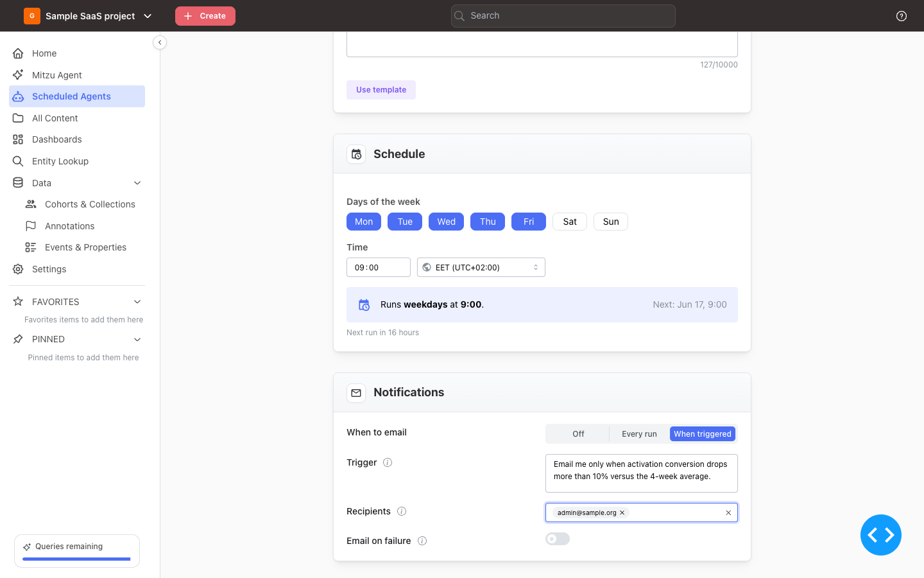
Task: Collapse the PINNED section chevron
Action: pos(137,339)
